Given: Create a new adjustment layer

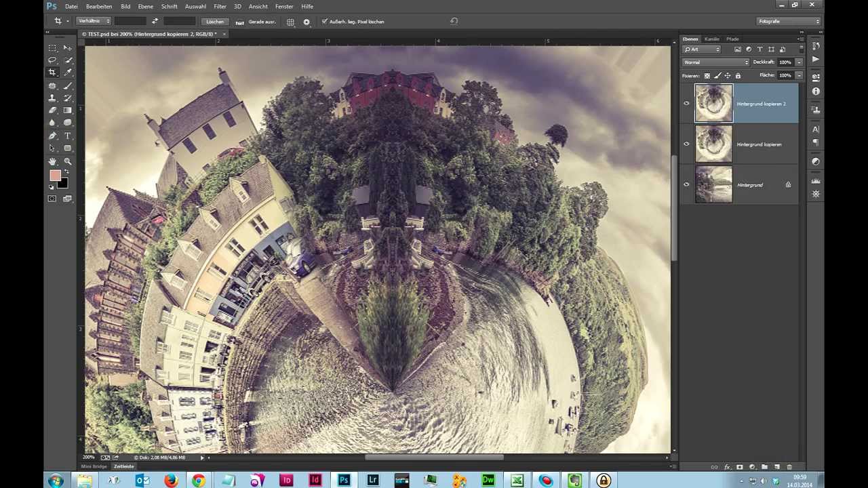Looking at the screenshot, I should (752, 467).
